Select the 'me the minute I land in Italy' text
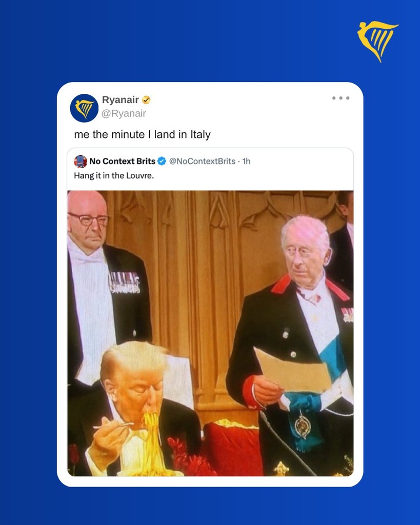 click(143, 135)
